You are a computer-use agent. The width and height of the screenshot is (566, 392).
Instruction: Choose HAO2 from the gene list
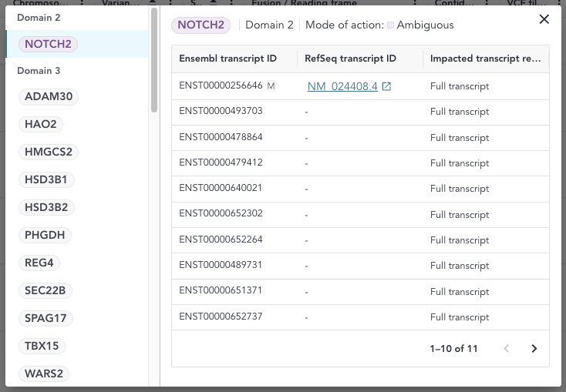[40, 125]
